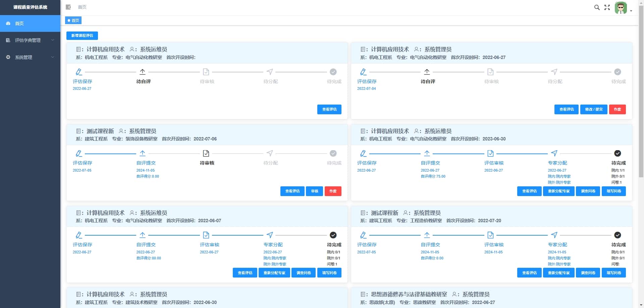
Task: Click the 待完成 check icon on the 2022-07-04 card
Action: coord(618,72)
